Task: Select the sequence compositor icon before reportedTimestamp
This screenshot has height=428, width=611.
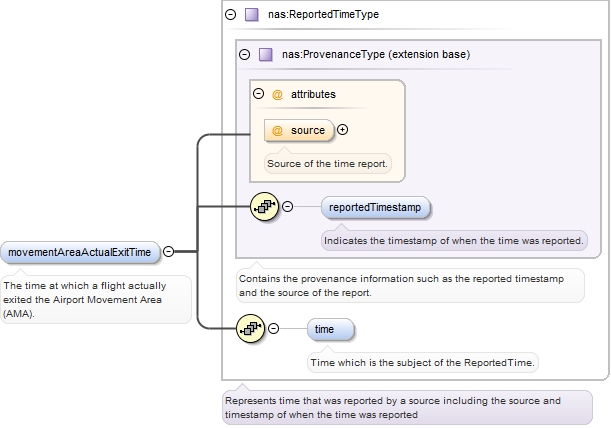Action: pos(263,207)
